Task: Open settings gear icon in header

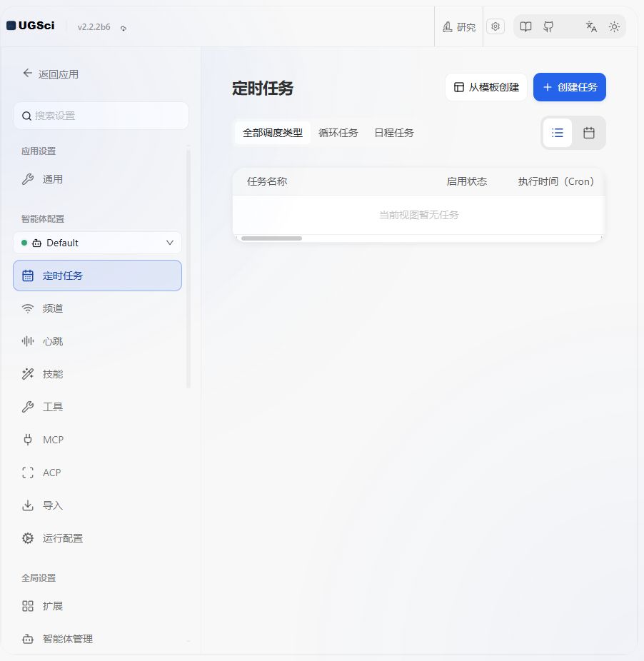Action: click(495, 26)
